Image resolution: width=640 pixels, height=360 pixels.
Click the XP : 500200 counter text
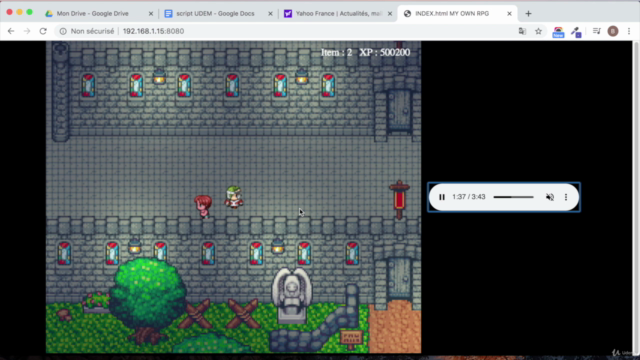tap(384, 53)
